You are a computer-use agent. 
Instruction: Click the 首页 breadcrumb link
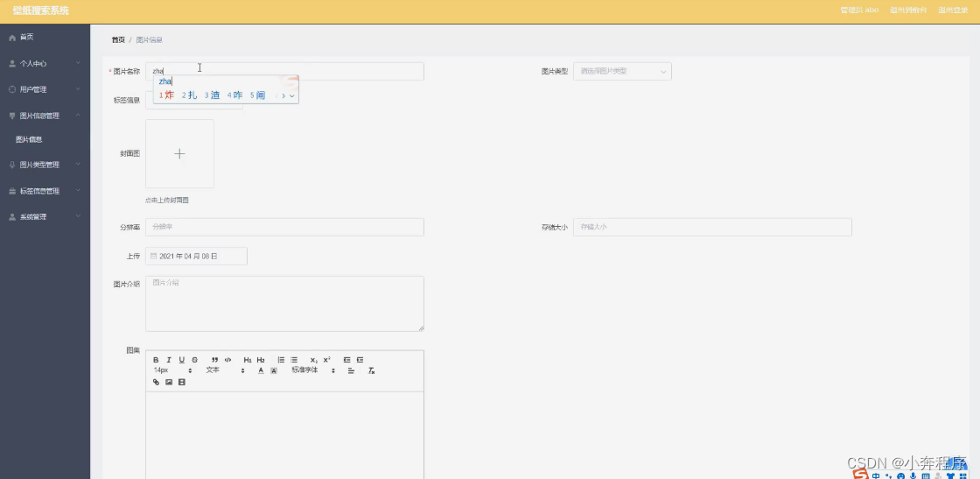point(118,40)
